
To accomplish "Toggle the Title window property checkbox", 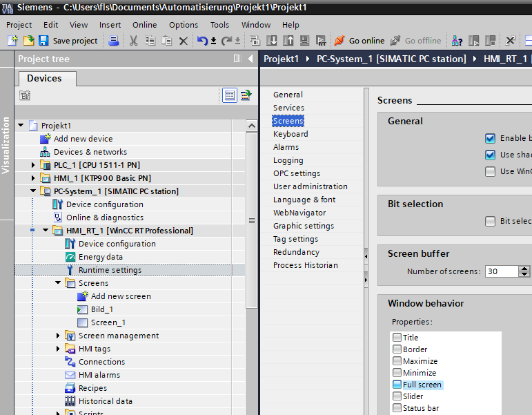I will (x=397, y=338).
